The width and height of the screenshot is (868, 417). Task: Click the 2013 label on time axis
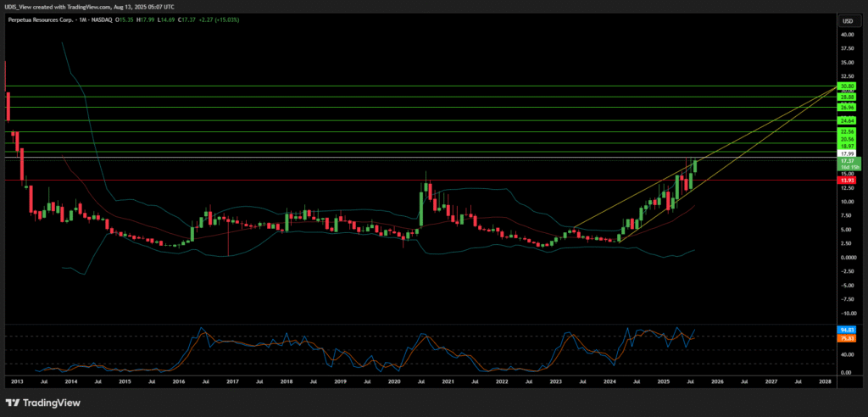tap(17, 383)
